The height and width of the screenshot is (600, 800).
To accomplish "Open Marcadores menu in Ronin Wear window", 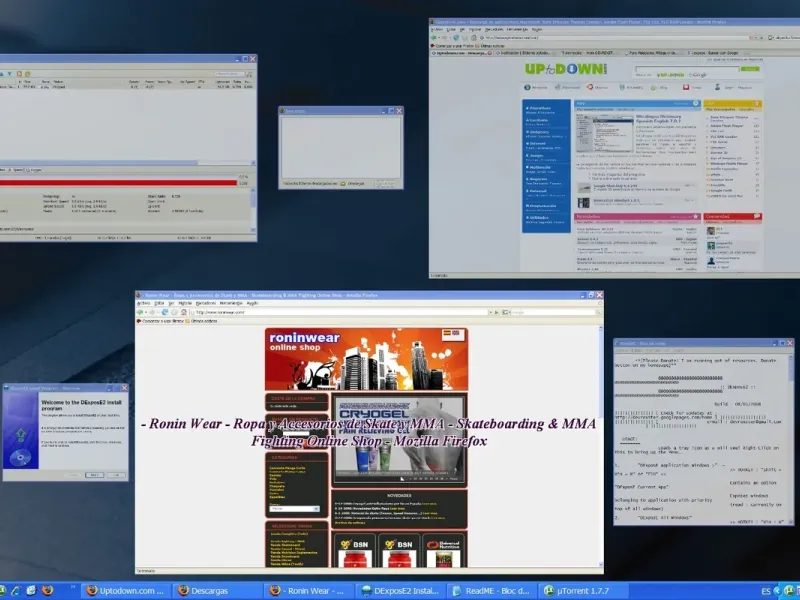I will pos(206,303).
